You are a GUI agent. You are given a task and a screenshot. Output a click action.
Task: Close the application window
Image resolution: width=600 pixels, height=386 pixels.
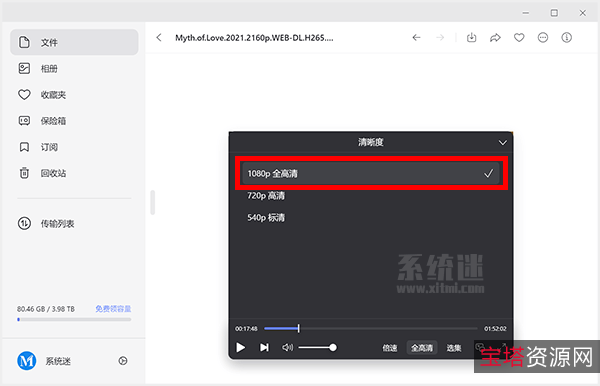(x=582, y=13)
